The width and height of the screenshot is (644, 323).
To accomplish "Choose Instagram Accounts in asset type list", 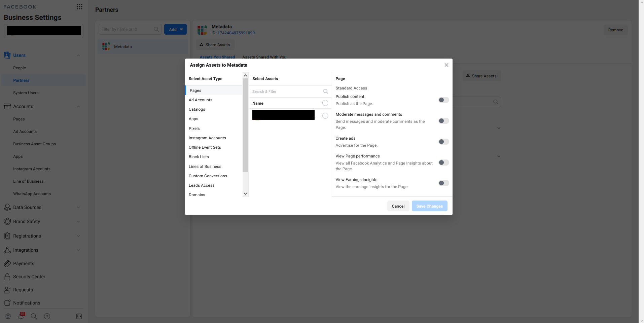I will (207, 138).
